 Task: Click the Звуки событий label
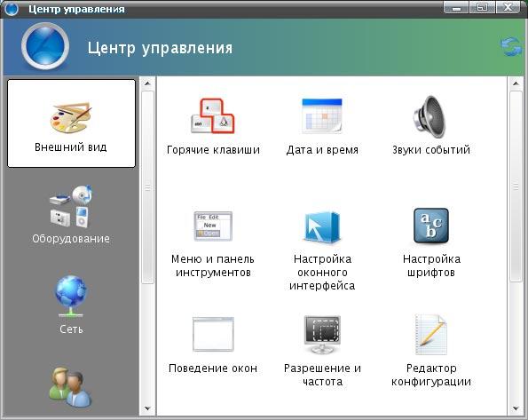pyautogui.click(x=431, y=150)
